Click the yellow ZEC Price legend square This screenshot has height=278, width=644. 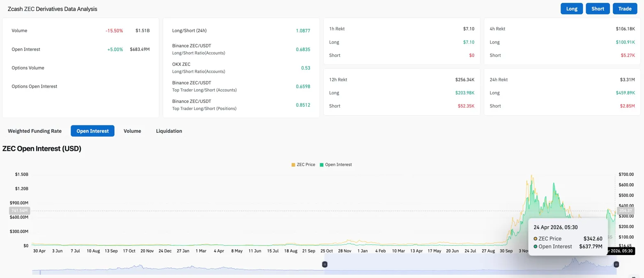(293, 164)
